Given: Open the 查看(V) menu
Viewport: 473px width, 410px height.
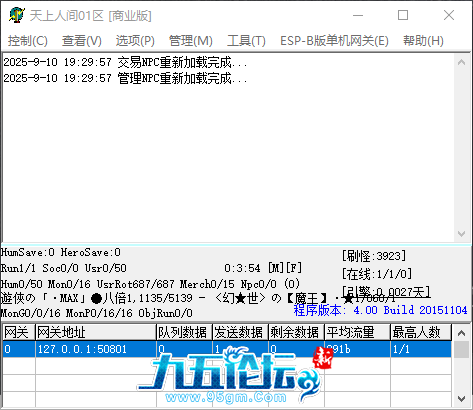Looking at the screenshot, I should (x=82, y=41).
